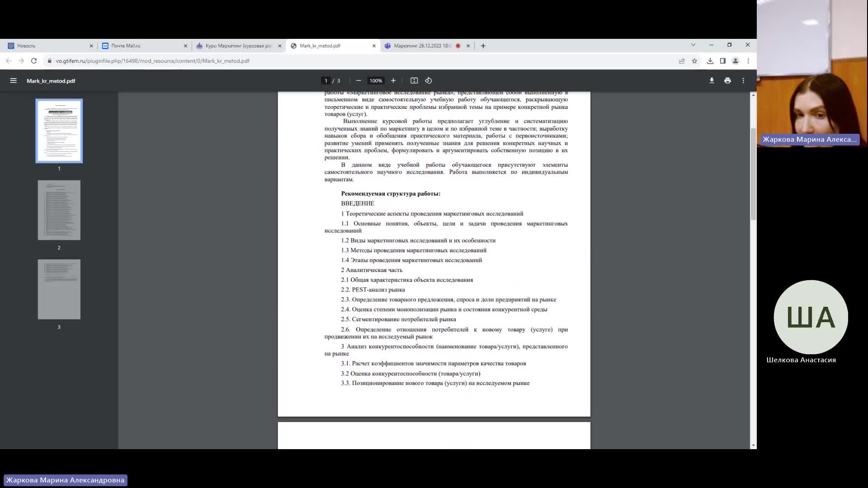Click the line '2.2. PEST-анализ рынка'
The height and width of the screenshot is (488, 868).
tap(373, 290)
